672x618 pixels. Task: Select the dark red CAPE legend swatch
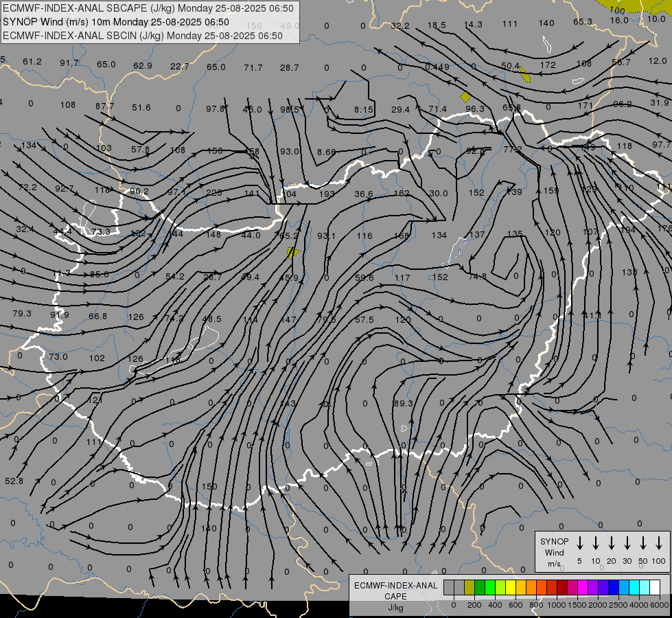point(562,588)
